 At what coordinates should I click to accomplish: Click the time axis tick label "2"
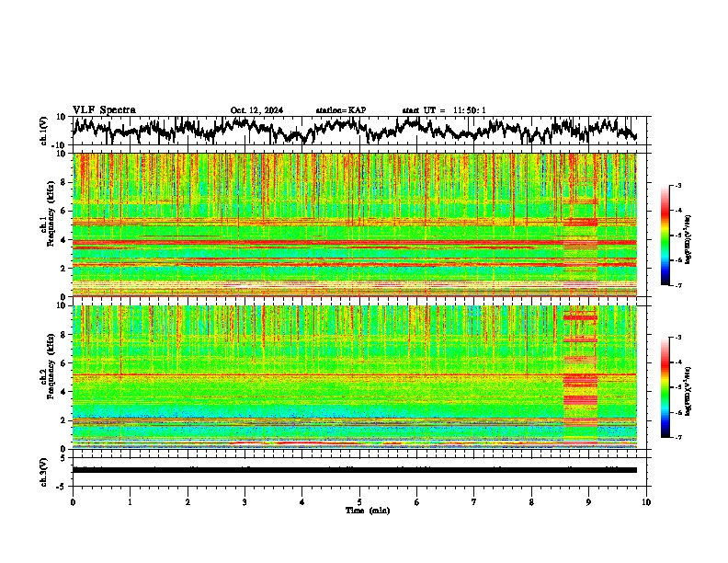pos(188,502)
